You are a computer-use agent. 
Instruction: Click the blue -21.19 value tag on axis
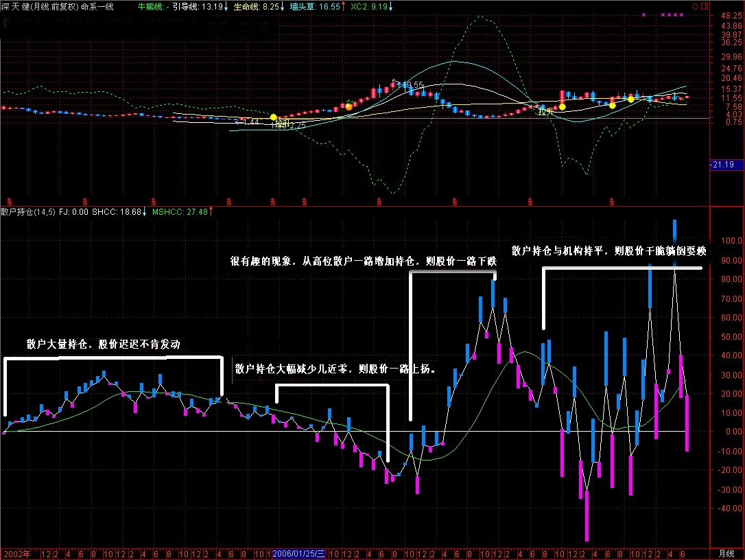pyautogui.click(x=723, y=165)
